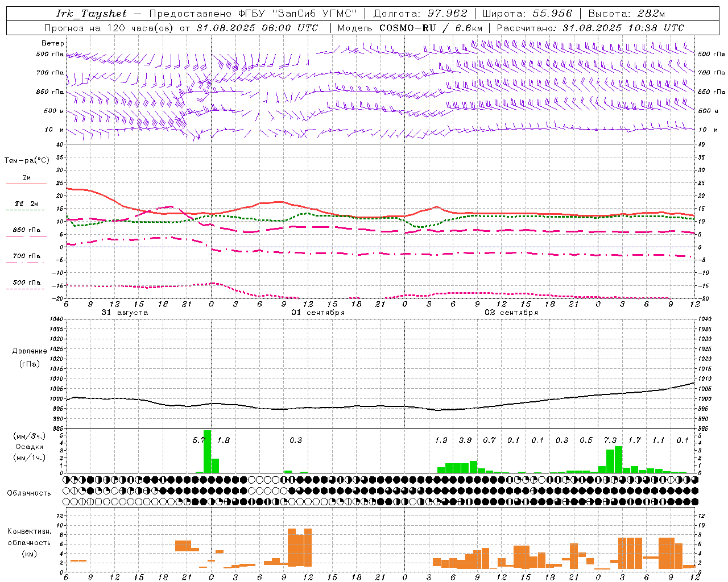Click the precipitation total 1.8
The height and width of the screenshot is (582, 728).
tap(224, 440)
